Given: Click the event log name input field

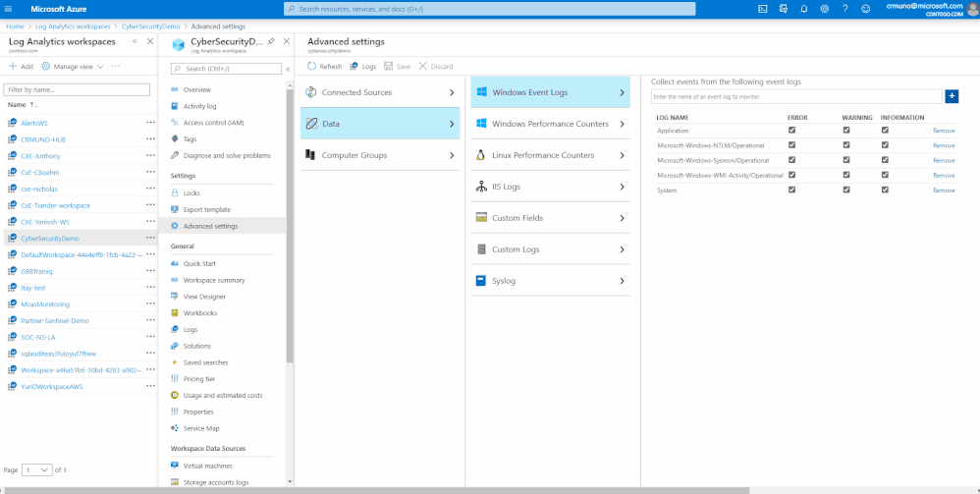Looking at the screenshot, I should coord(796,97).
